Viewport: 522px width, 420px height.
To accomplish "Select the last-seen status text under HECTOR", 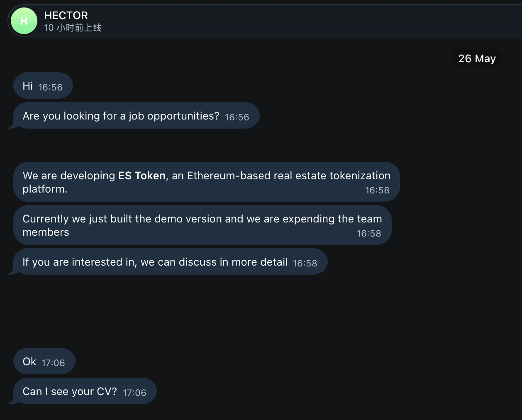I will point(73,28).
